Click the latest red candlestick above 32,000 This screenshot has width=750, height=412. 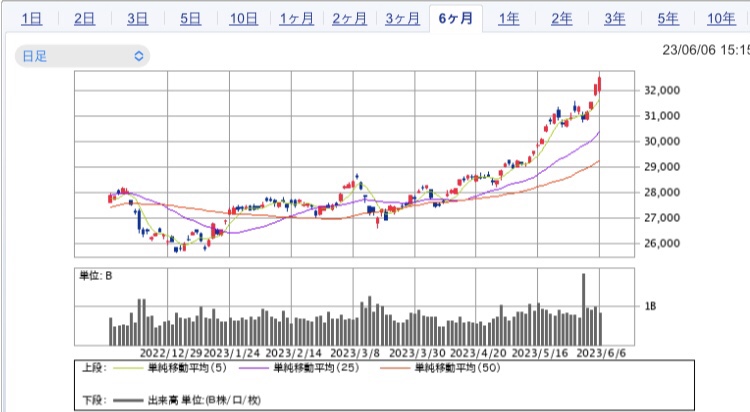pos(599,84)
